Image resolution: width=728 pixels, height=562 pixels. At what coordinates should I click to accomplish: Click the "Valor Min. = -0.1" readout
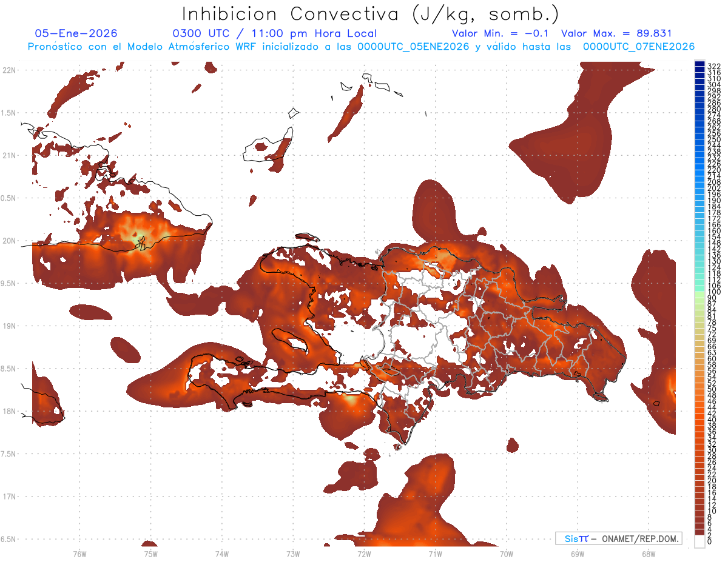coord(500,33)
